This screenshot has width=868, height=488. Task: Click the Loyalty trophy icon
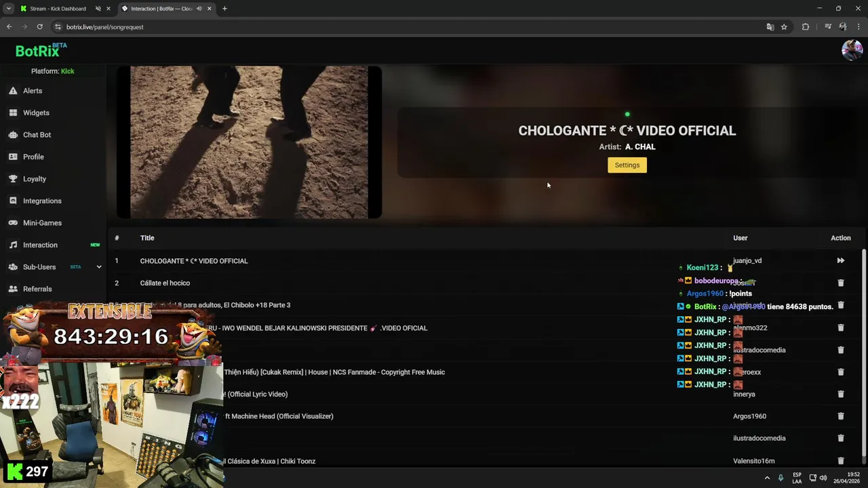tap(13, 179)
